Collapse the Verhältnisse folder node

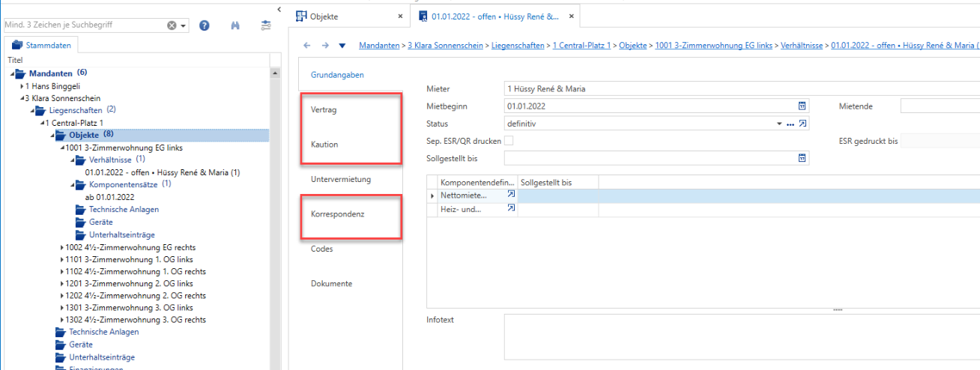[73, 160]
